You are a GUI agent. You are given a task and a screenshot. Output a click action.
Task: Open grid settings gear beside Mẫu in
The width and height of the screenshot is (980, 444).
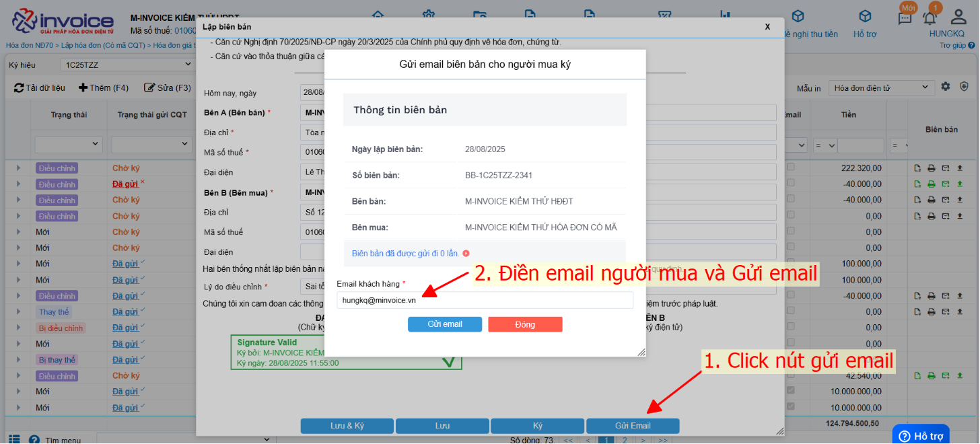(x=946, y=87)
